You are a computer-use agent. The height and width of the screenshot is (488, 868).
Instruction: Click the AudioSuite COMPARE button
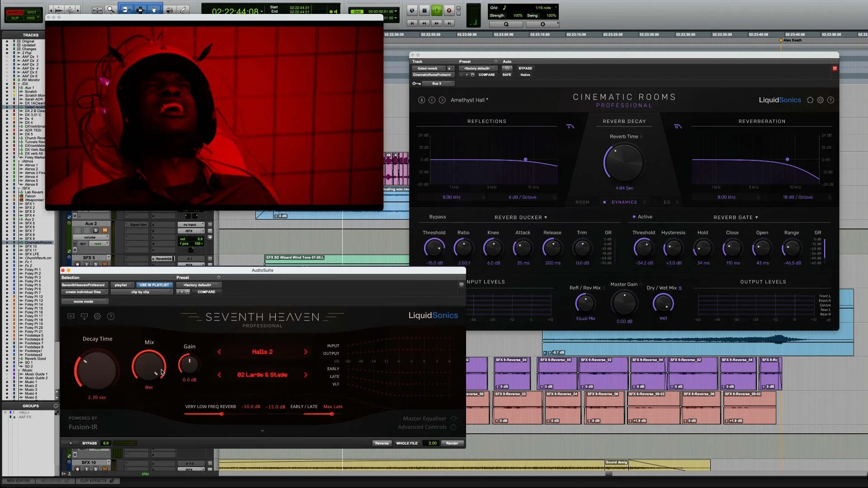(x=206, y=292)
